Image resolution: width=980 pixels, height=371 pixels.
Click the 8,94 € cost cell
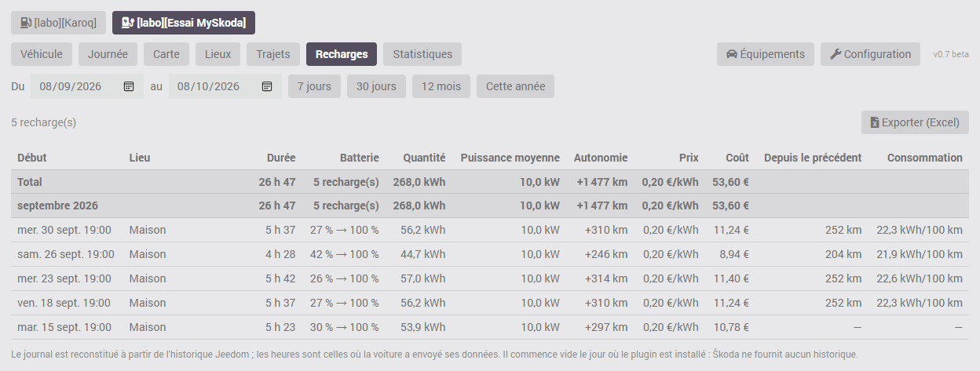coord(733,254)
